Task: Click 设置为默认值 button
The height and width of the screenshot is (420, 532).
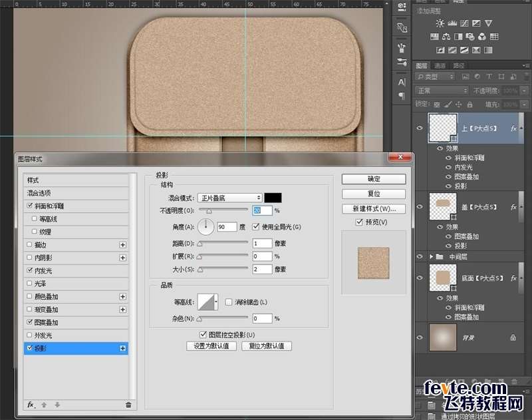Action: point(211,346)
